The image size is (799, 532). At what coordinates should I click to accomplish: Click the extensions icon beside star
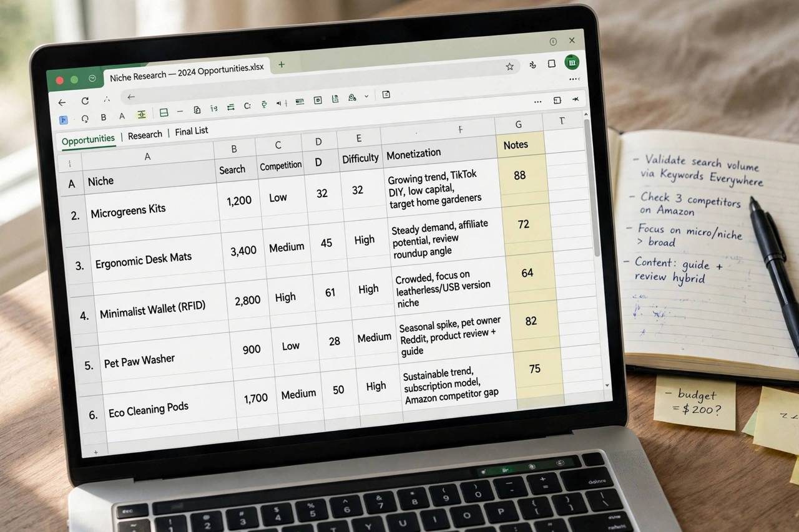point(532,65)
